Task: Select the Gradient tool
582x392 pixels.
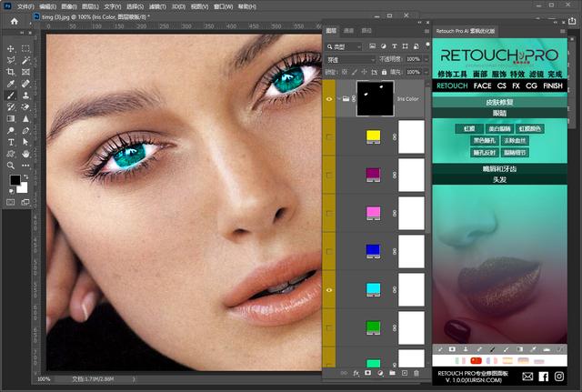Action: pos(11,119)
